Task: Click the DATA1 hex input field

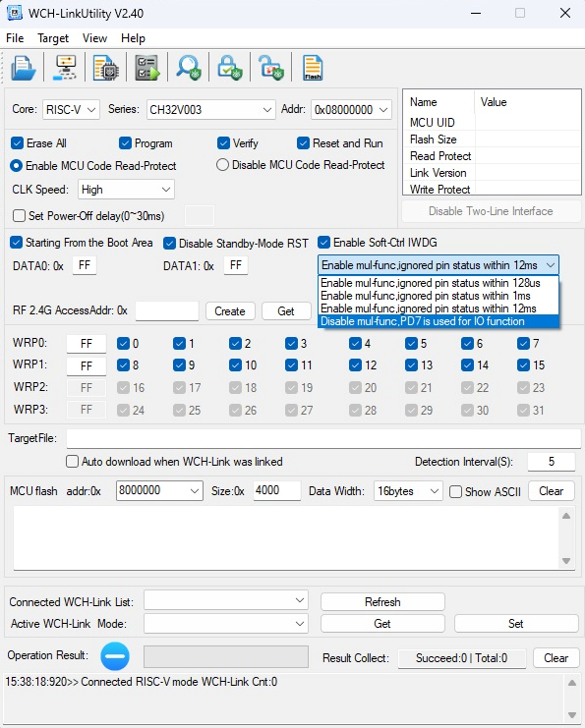Action: pos(236,265)
